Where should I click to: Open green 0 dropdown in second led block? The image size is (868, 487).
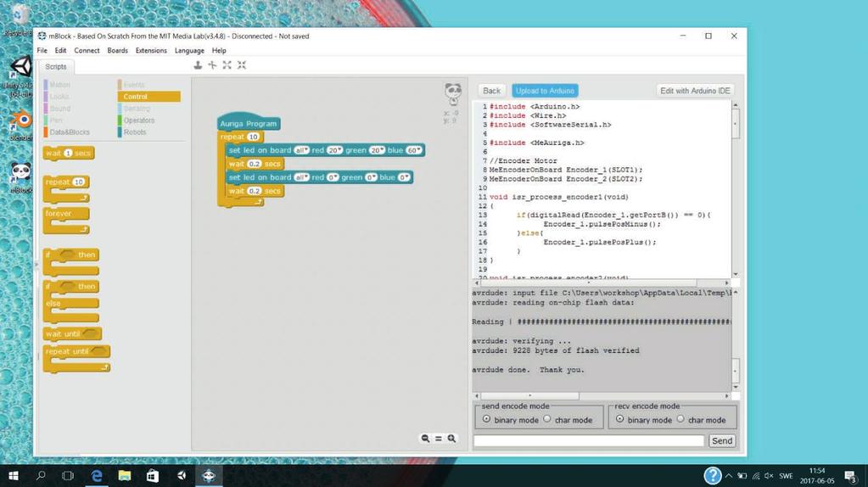click(x=371, y=177)
